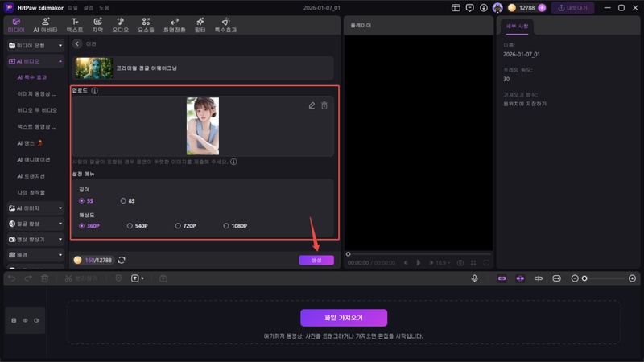Click the 생성 (Generate) button
Screen dimensions: 644x362
pyautogui.click(x=316, y=260)
